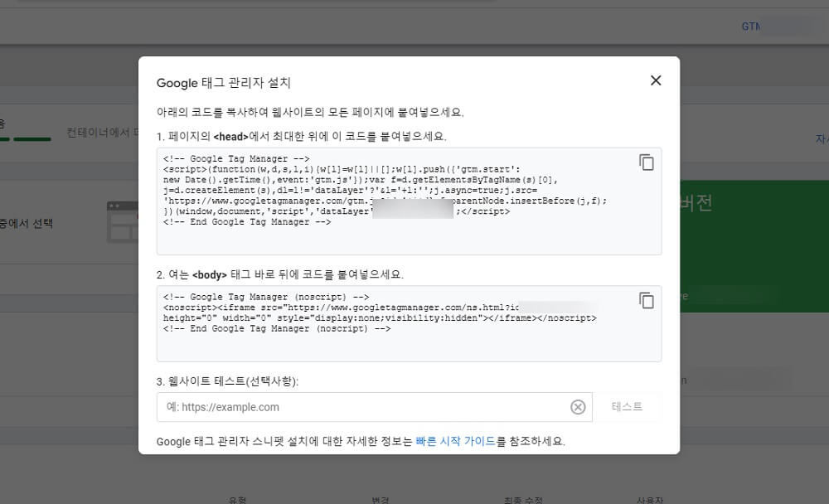Click the '3. 웹사이트 테스트(선택사항):' label
The height and width of the screenshot is (504, 829).
[x=227, y=381]
